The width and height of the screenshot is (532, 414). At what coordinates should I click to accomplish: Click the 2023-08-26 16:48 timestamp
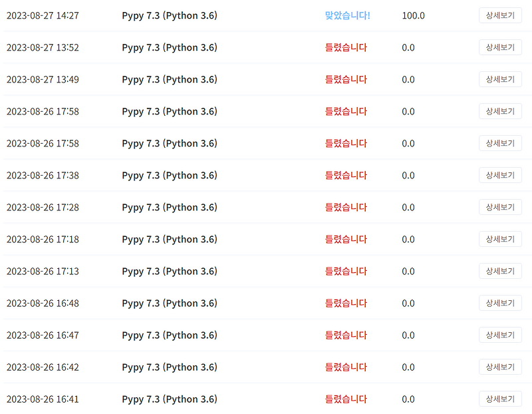pyautogui.click(x=43, y=303)
